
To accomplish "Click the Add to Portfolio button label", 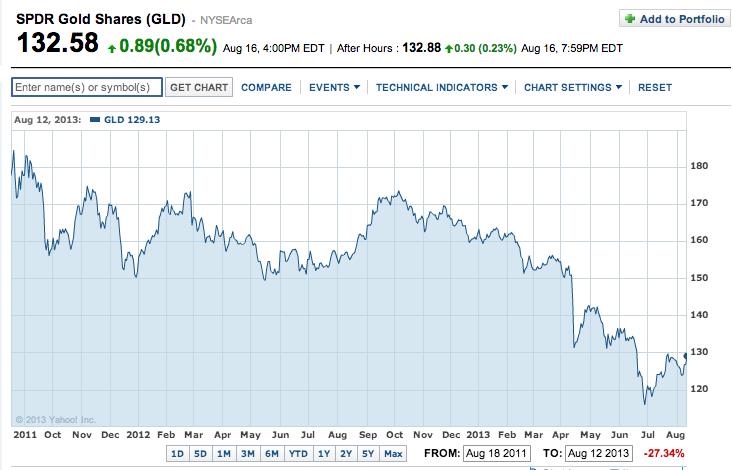I will [682, 19].
